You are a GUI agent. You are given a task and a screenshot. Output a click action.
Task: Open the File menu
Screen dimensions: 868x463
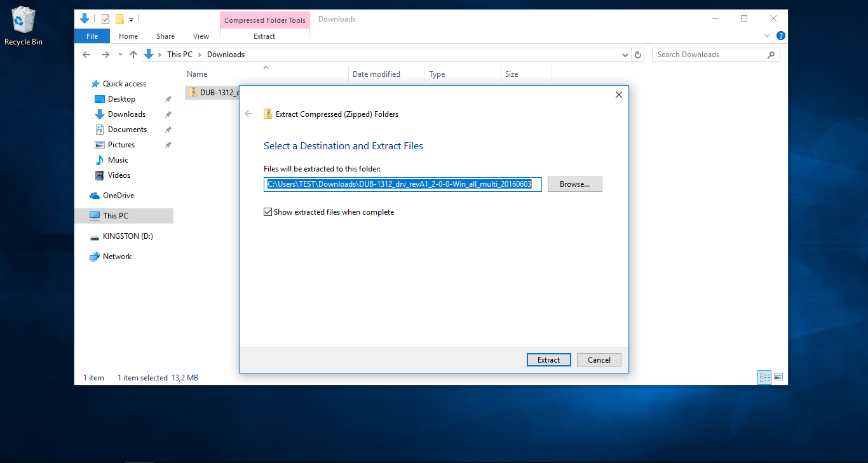pos(92,36)
